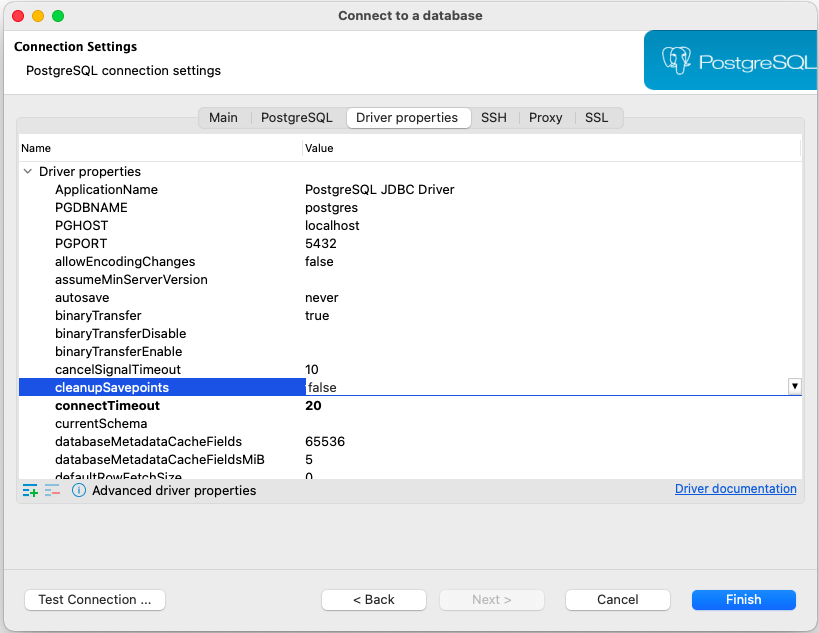Click the Finish button
Viewport: 819px width, 633px height.
[x=743, y=599]
